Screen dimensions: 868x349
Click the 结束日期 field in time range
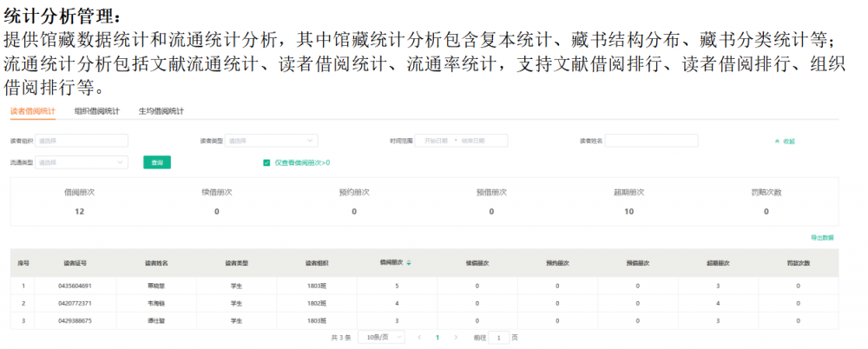click(x=474, y=141)
